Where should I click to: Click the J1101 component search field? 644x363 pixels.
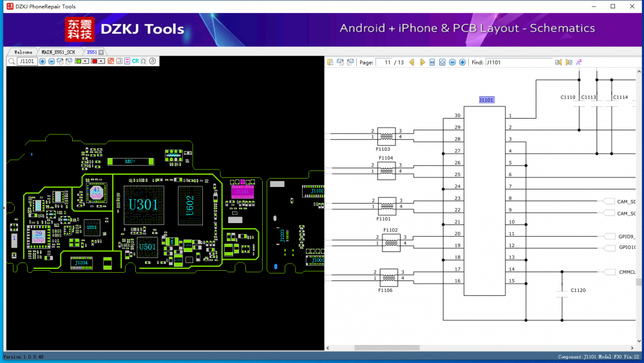coord(27,61)
